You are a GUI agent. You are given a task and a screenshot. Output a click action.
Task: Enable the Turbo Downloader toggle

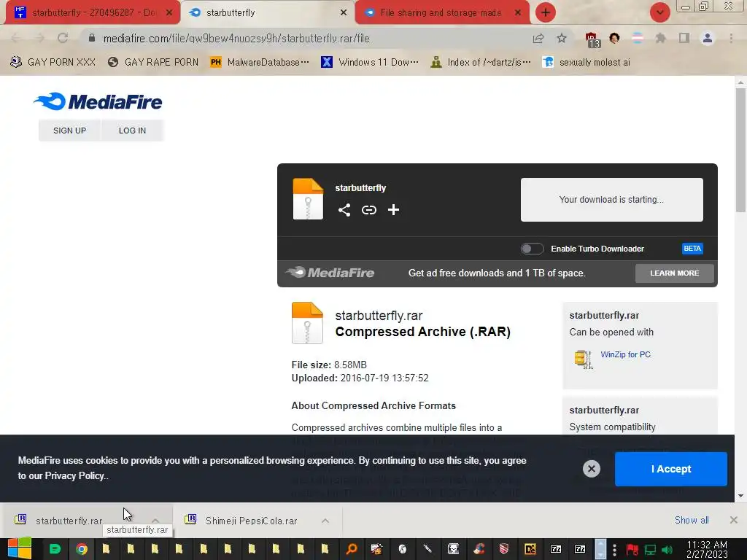click(532, 249)
